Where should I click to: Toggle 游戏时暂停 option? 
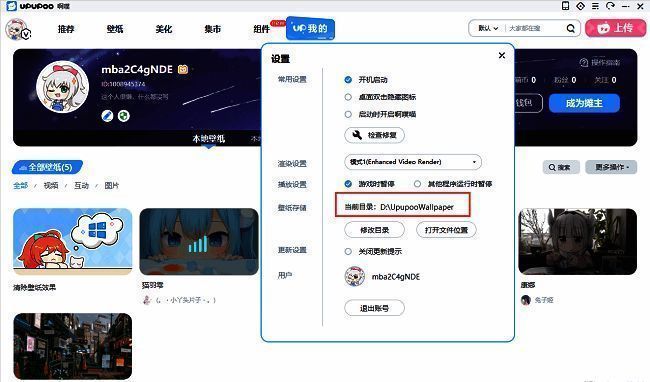click(348, 184)
